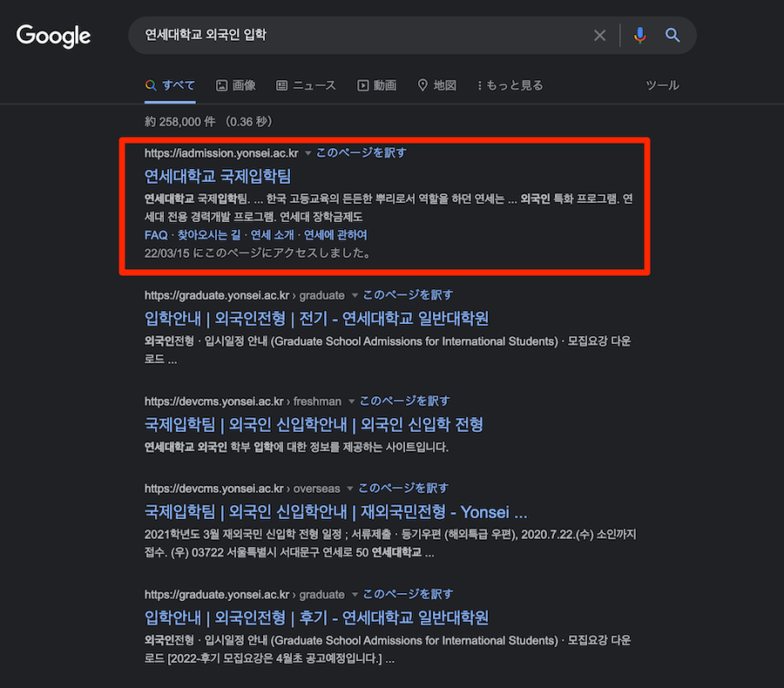Open the 입학안내 외국인전형 후기 result
This screenshot has width=784, height=688.
(x=316, y=618)
